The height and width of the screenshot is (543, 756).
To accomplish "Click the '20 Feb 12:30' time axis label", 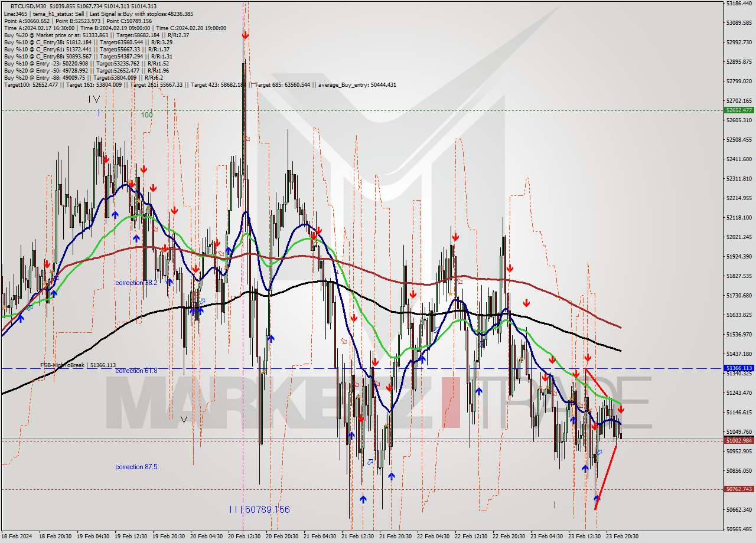I will 245,537.
